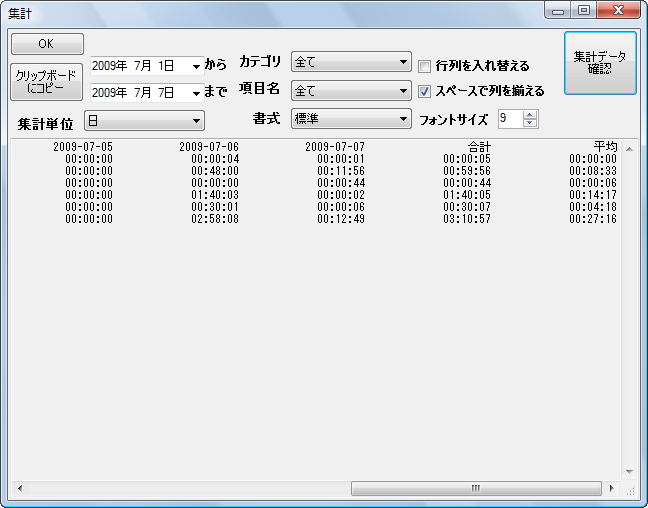
Task: Click the フォントサイズ number field
Action: 509,119
